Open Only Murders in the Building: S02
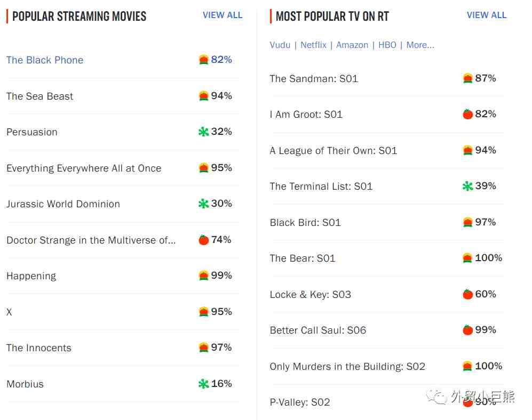Image resolution: width=532 pixels, height=420 pixels. [x=347, y=367]
